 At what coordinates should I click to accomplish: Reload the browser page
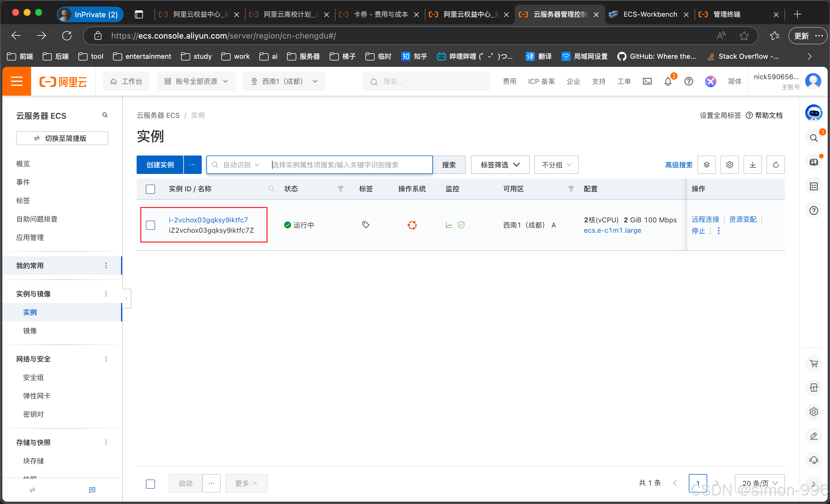67,36
